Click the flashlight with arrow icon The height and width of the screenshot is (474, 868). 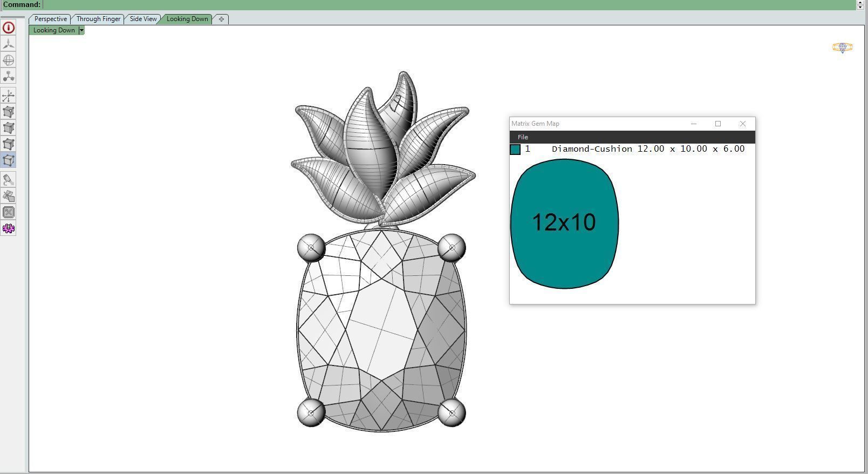(9, 180)
